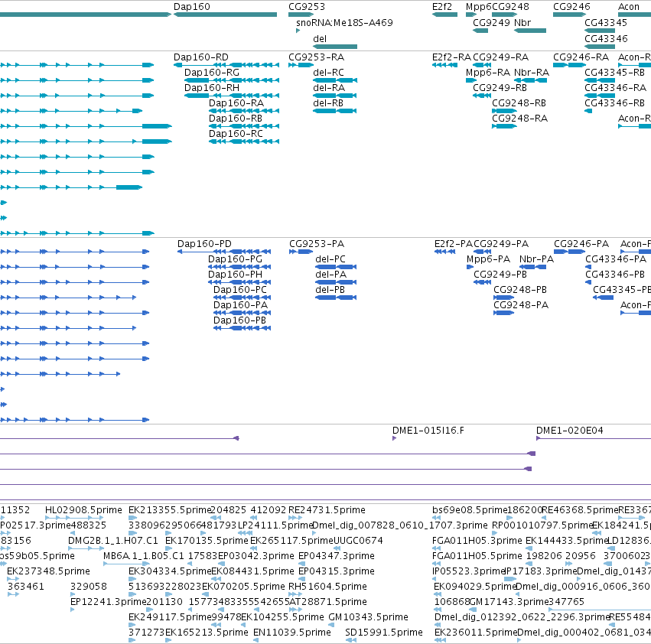Select the RE24731.5prime EST label
Image resolution: width=651 pixels, height=644 pixels.
click(x=327, y=510)
